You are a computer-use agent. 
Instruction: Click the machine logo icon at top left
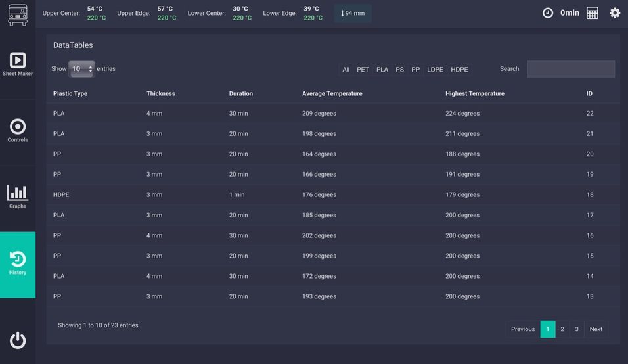click(18, 15)
